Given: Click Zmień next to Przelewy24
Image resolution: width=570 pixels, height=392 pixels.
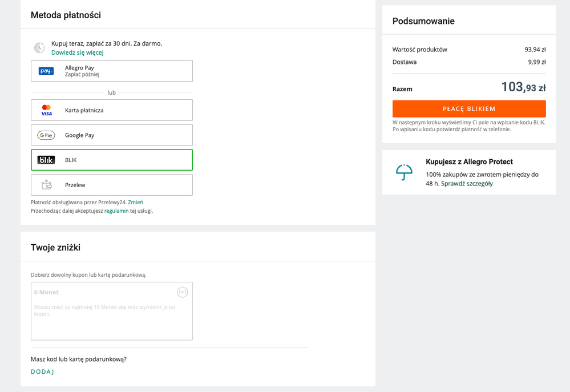Looking at the screenshot, I should coord(136,202).
